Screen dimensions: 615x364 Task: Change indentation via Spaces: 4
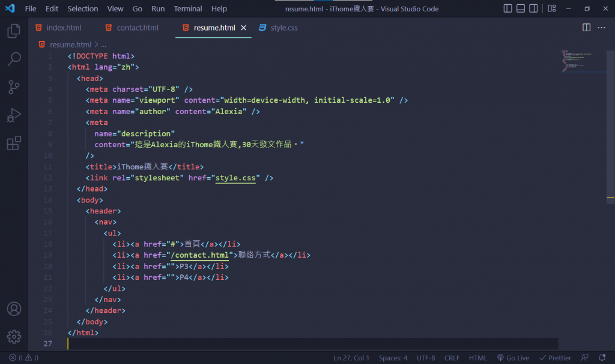click(393, 358)
